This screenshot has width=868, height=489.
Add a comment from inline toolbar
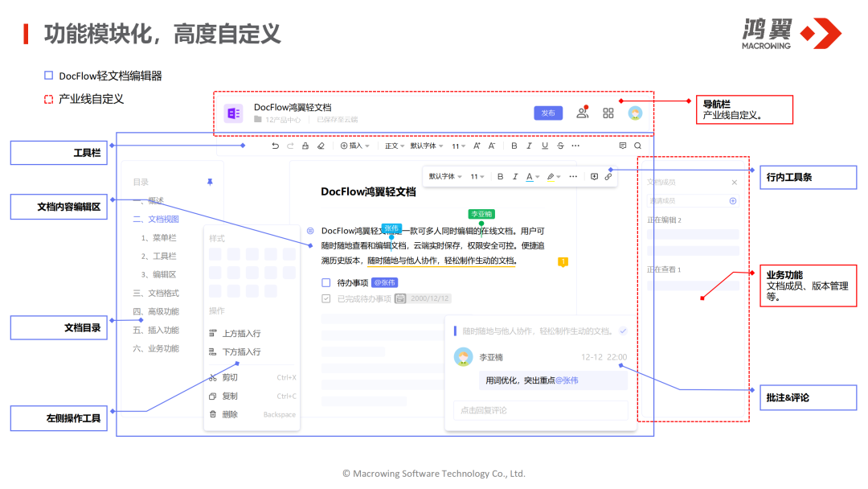(594, 177)
